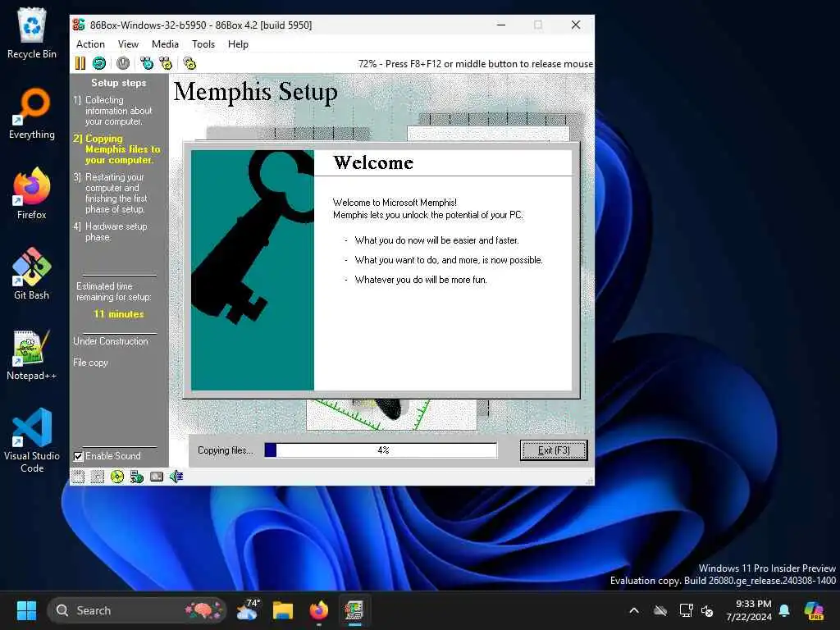Select the Notepad++ desktop shortcut
The height and width of the screenshot is (630, 840).
[x=32, y=354]
